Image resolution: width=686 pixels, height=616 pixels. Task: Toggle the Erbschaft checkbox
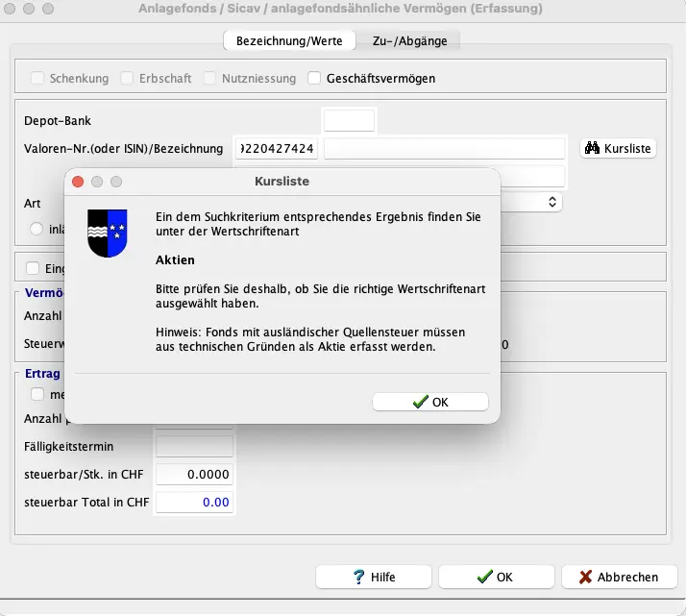[x=127, y=78]
